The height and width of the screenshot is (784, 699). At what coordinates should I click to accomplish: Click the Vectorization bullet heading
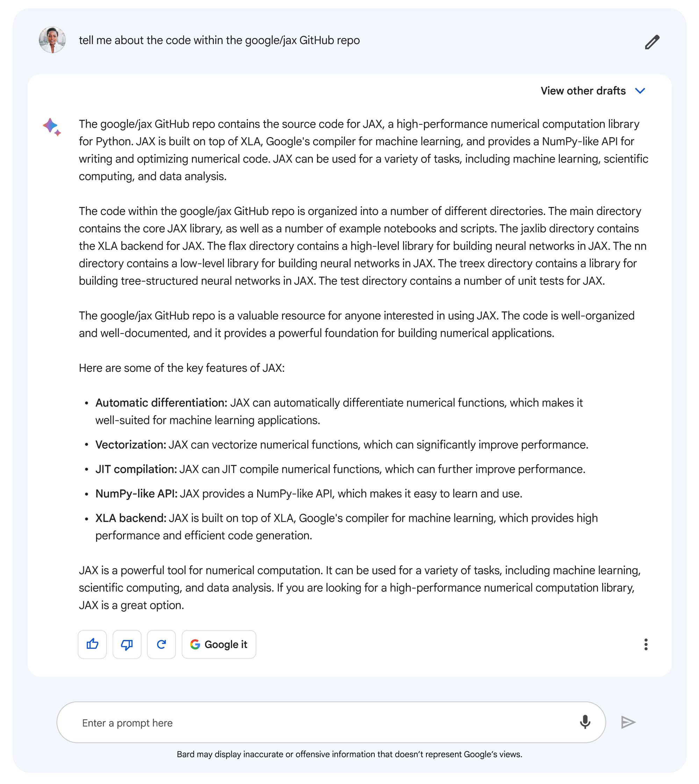click(x=131, y=445)
